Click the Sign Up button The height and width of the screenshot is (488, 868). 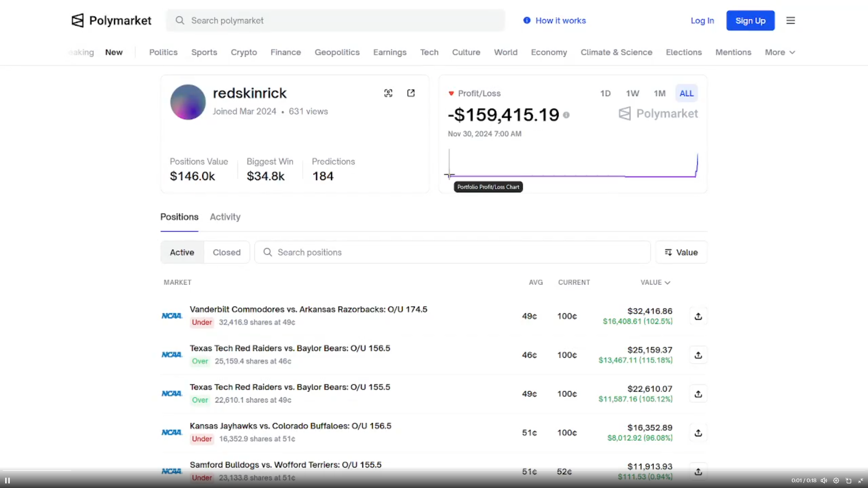click(750, 20)
